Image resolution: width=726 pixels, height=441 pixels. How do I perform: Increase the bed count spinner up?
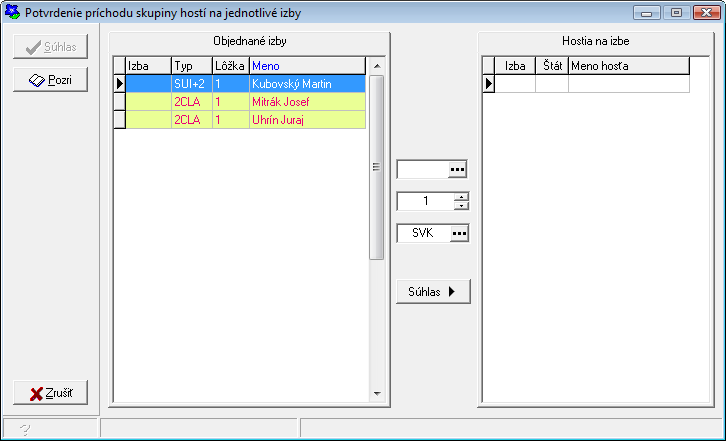[x=460, y=197]
